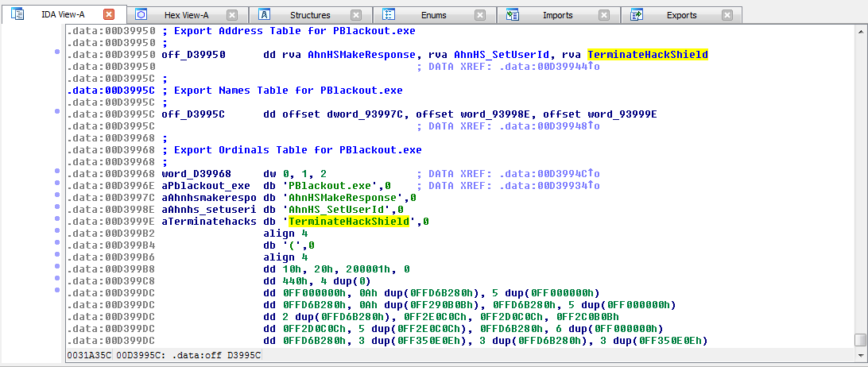The image size is (868, 367).
Task: Click the scroll down arrow of disassembly view
Action: [x=860, y=355]
